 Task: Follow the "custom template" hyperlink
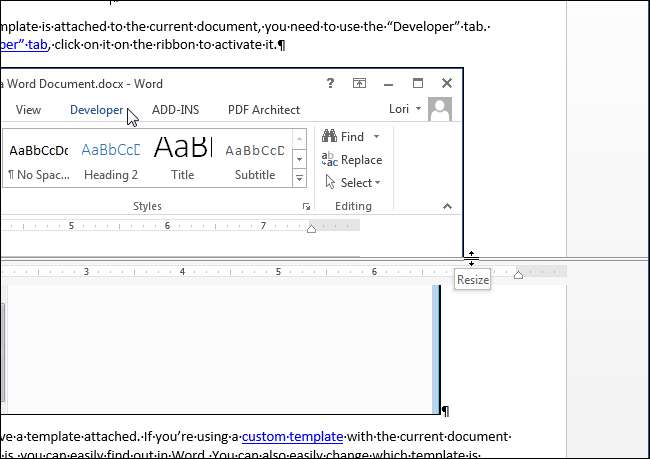click(300, 437)
